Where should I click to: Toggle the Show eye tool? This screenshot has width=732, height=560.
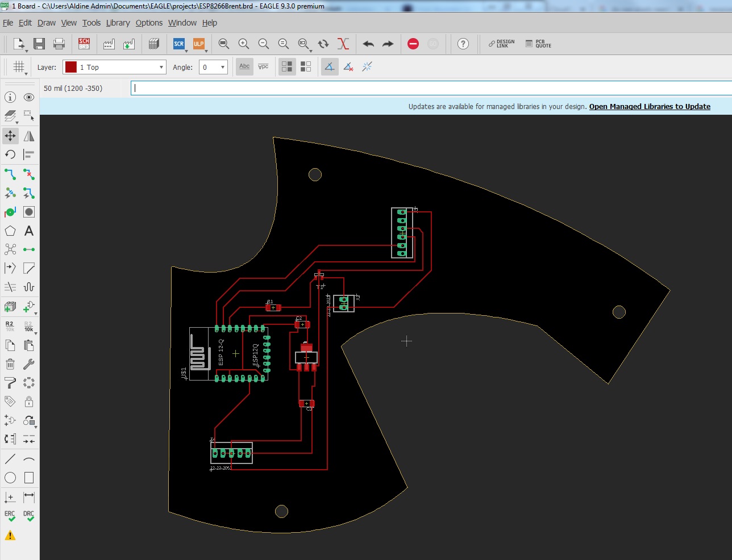(x=29, y=97)
